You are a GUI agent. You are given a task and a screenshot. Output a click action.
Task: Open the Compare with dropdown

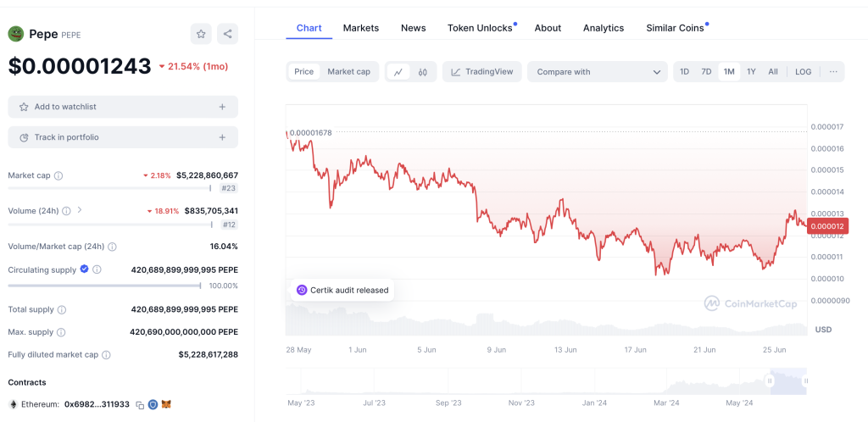pos(598,72)
